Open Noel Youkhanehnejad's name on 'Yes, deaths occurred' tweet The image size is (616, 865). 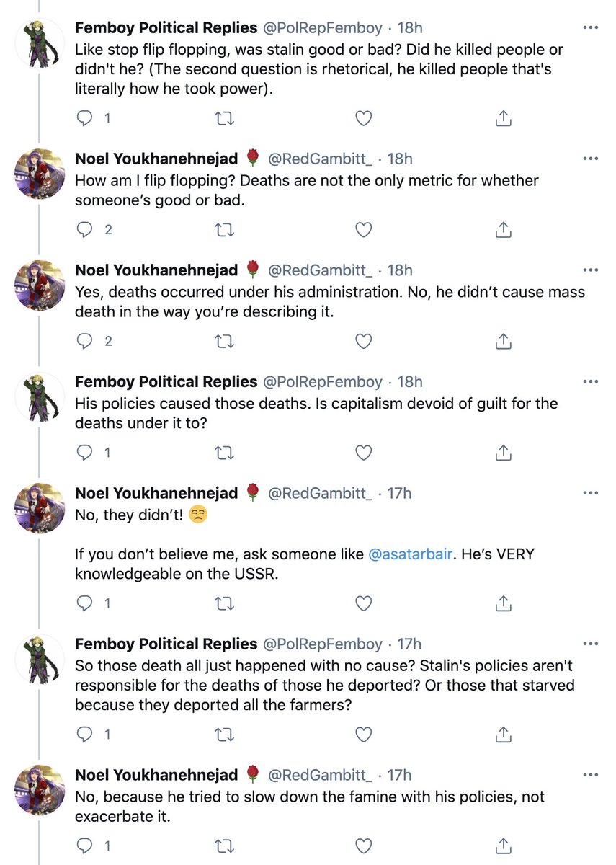(156, 270)
